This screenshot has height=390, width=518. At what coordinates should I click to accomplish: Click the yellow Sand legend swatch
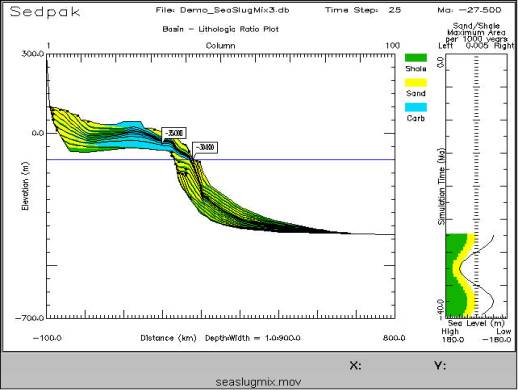click(416, 83)
